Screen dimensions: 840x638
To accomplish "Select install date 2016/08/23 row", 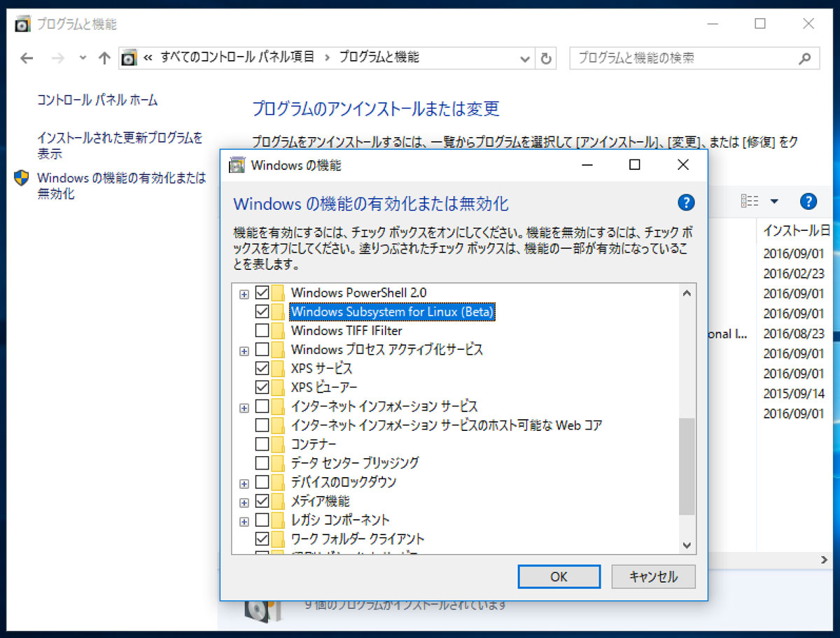I will tap(794, 334).
